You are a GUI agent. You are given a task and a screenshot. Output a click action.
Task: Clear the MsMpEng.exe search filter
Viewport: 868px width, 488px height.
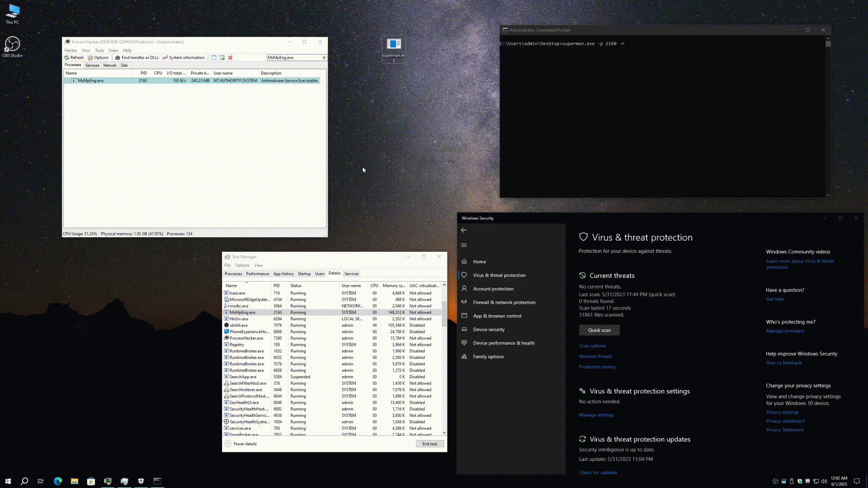324,58
